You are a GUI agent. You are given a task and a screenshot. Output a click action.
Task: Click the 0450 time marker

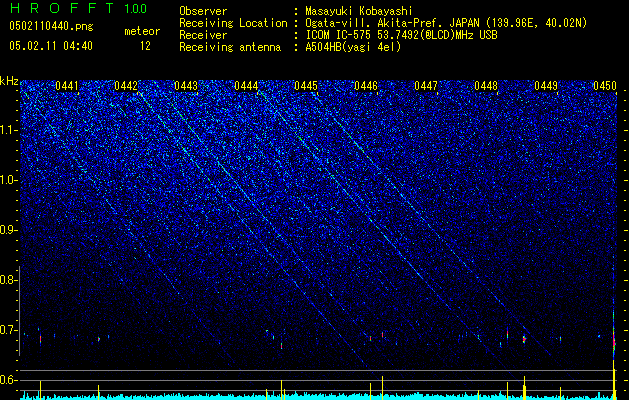605,86
